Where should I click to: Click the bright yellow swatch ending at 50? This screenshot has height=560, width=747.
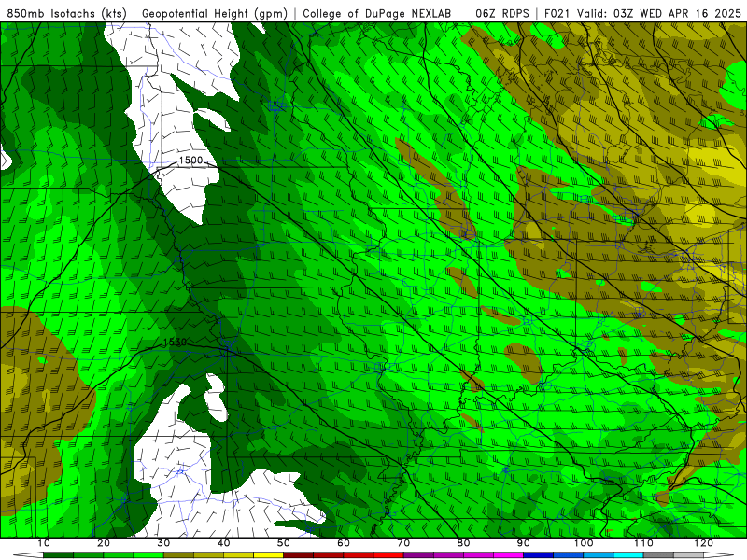click(x=268, y=555)
